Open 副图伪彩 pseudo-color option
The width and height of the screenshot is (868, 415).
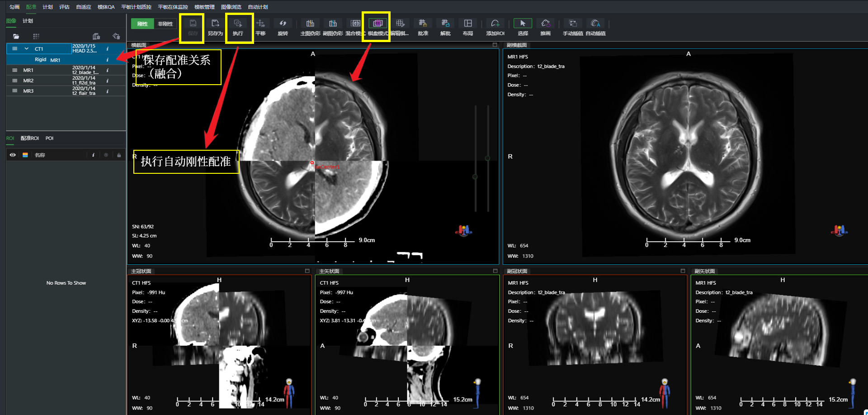click(333, 24)
